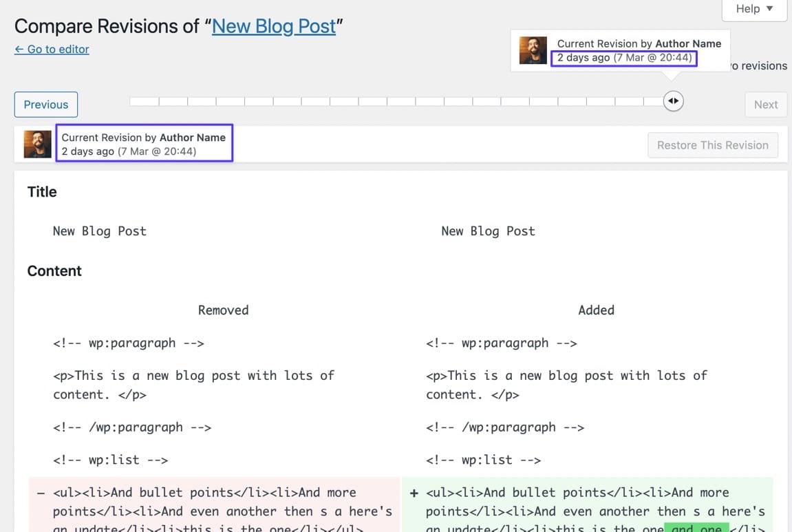Screen dimensions: 792x532
Task: Click the "Title" section heading
Action: pyautogui.click(x=42, y=192)
